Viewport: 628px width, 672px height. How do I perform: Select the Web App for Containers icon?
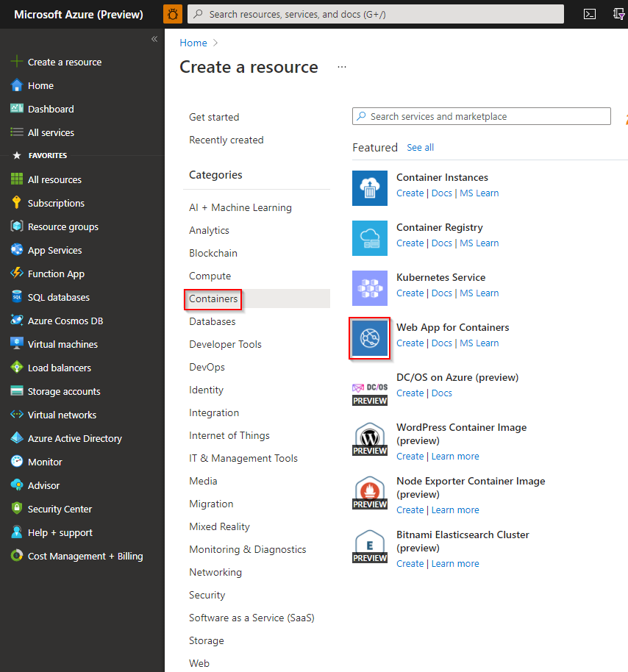(x=369, y=338)
